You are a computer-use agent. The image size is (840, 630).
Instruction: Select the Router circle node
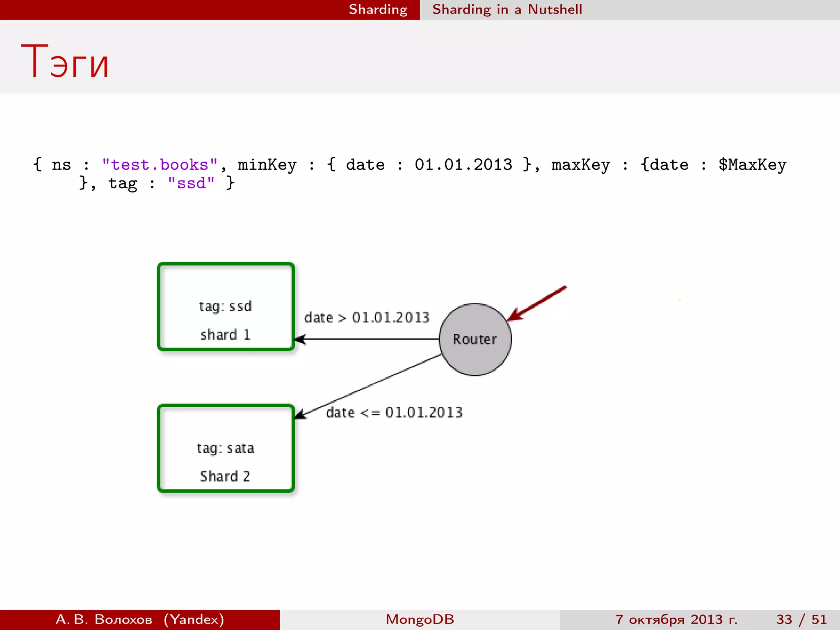[x=475, y=340]
